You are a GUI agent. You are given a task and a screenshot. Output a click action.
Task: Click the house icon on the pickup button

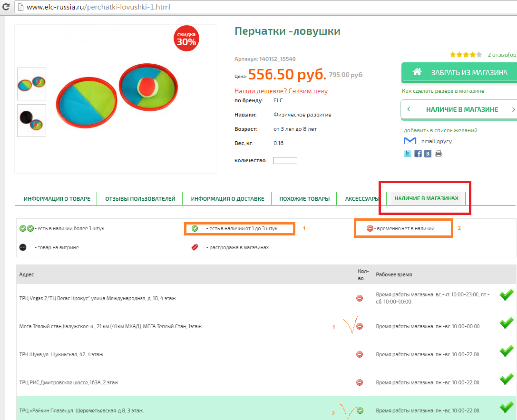pyautogui.click(x=417, y=72)
